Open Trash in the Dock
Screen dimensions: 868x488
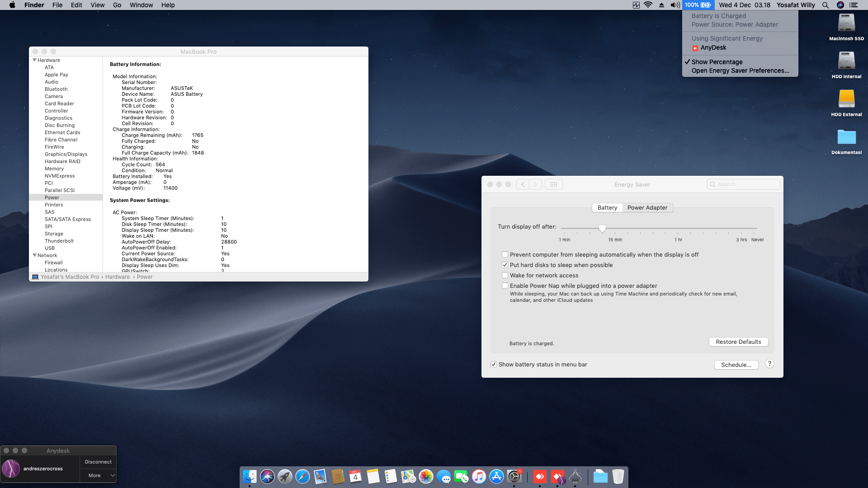[x=618, y=476]
